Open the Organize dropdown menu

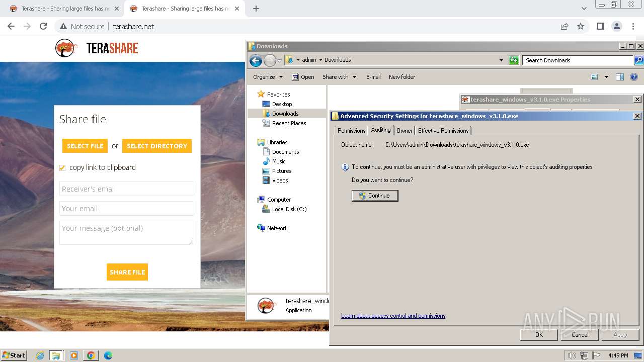268,77
